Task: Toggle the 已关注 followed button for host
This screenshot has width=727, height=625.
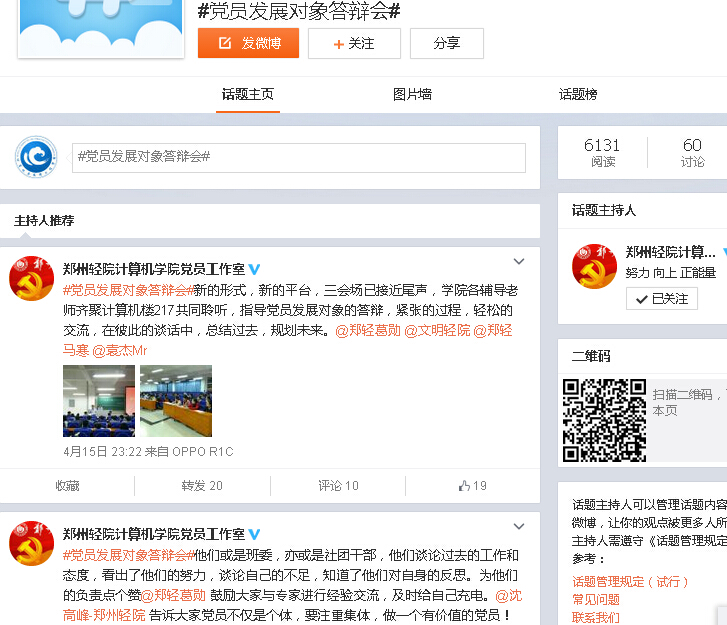Action: [662, 298]
